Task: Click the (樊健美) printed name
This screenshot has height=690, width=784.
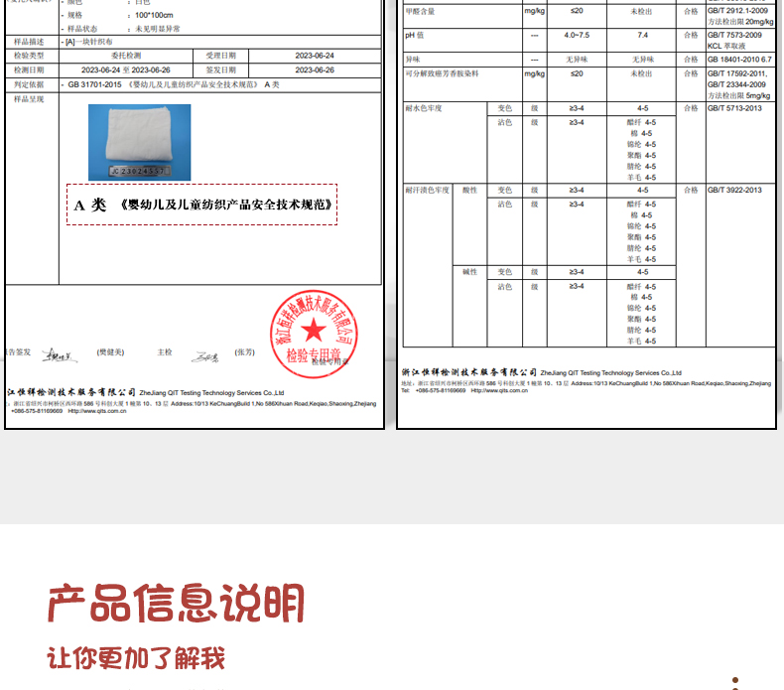Action: [110, 352]
